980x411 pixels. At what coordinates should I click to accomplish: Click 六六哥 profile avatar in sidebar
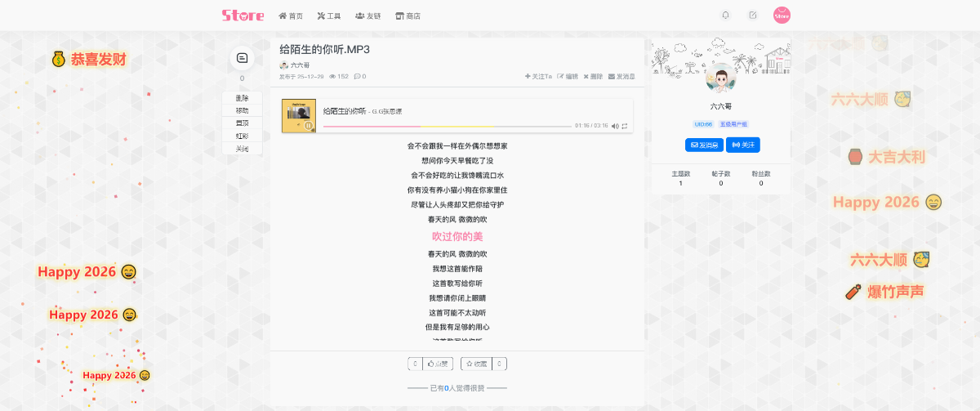click(720, 82)
